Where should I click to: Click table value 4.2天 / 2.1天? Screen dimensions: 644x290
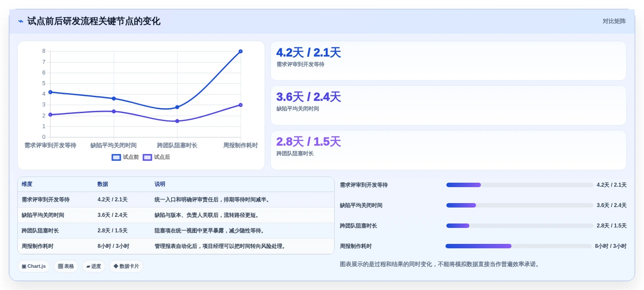point(113,200)
